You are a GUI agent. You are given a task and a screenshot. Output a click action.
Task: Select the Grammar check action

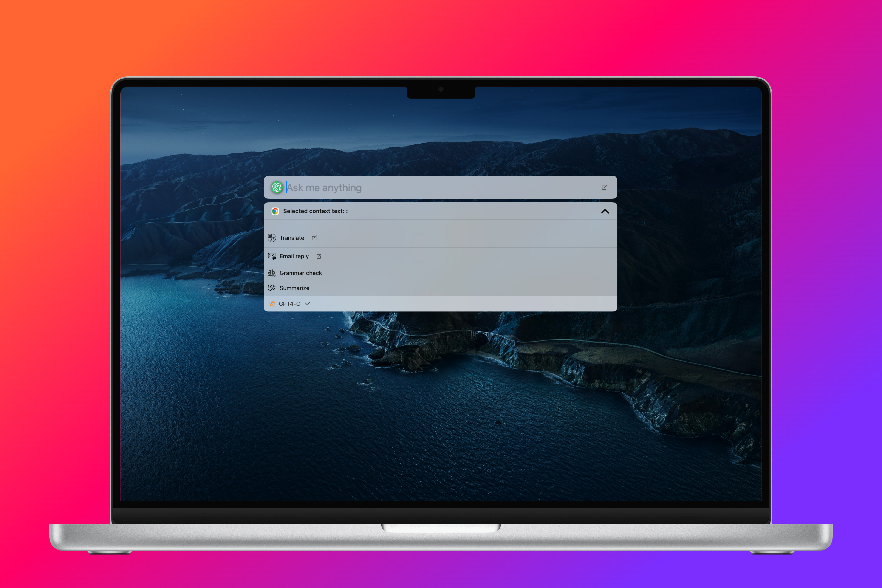301,273
